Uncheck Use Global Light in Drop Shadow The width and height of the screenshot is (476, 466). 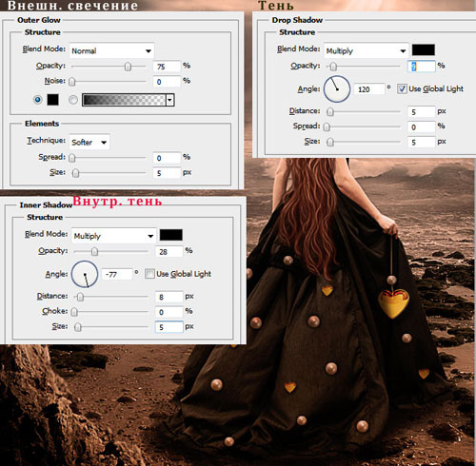[x=402, y=88]
